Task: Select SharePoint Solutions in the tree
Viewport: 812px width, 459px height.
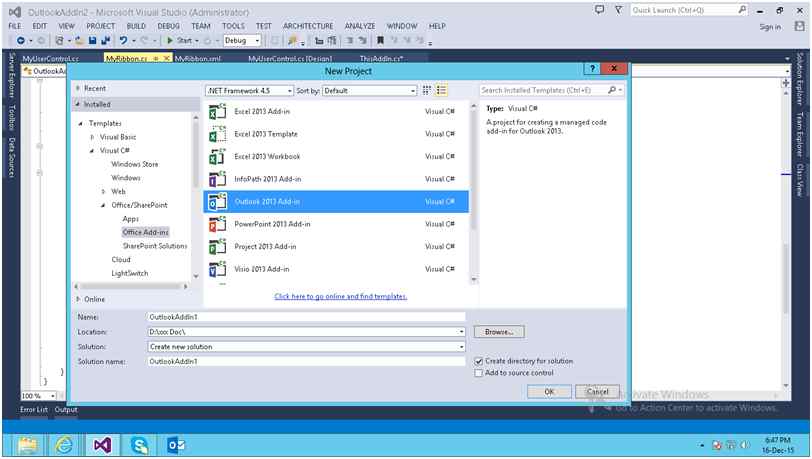Action: 155,246
